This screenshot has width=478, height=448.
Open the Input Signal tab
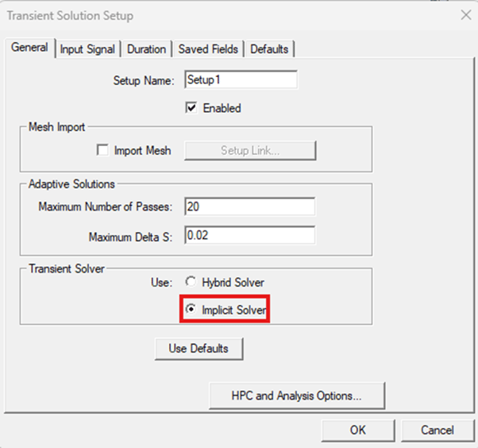[x=87, y=49]
